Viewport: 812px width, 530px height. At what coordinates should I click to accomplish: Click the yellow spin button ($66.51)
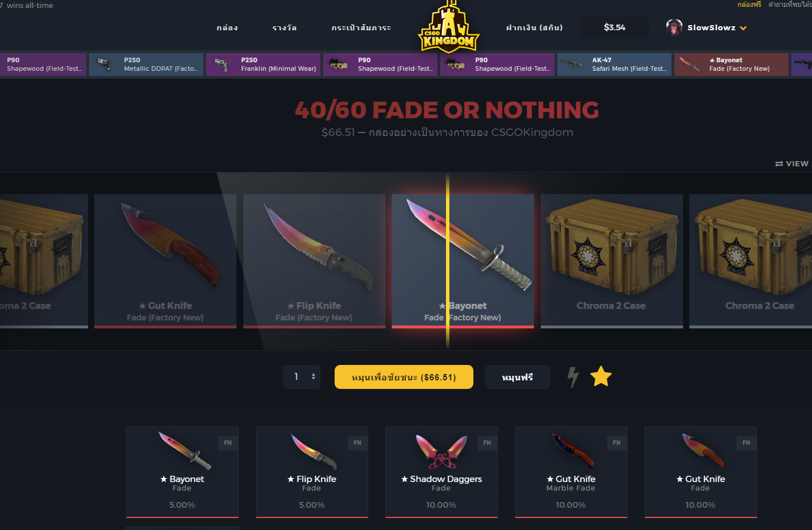pyautogui.click(x=404, y=377)
